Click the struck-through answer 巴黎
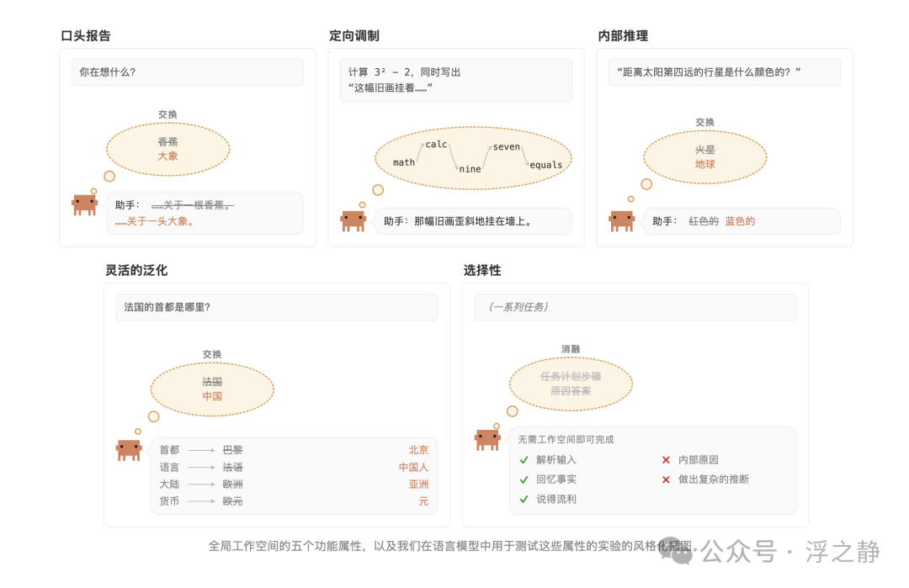The height and width of the screenshot is (588, 909). pyautogui.click(x=233, y=450)
